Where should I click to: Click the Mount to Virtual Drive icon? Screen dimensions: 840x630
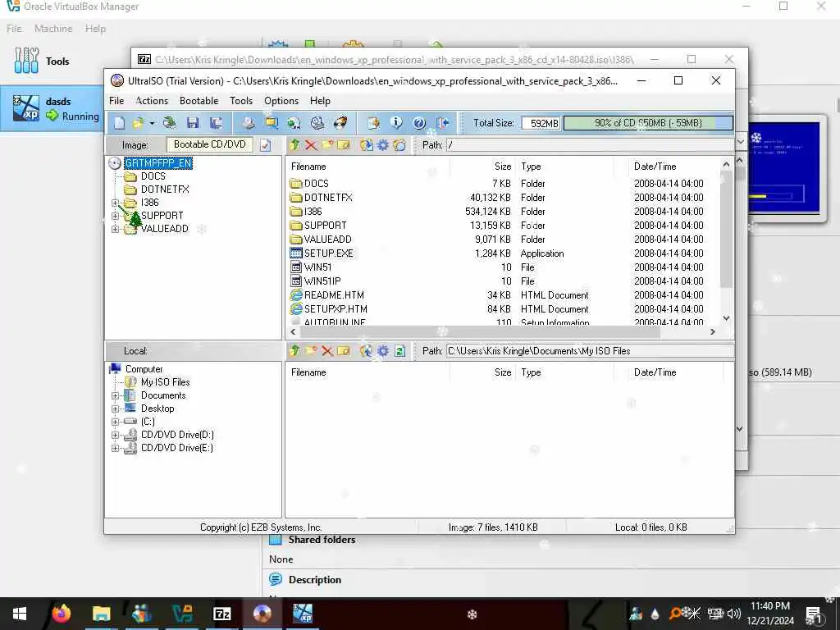[317, 123]
